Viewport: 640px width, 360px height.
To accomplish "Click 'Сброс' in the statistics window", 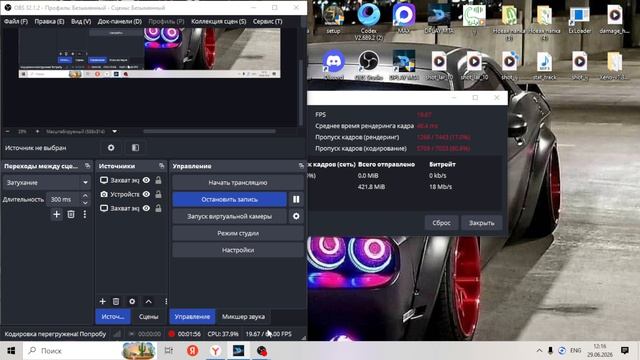I will click(441, 223).
